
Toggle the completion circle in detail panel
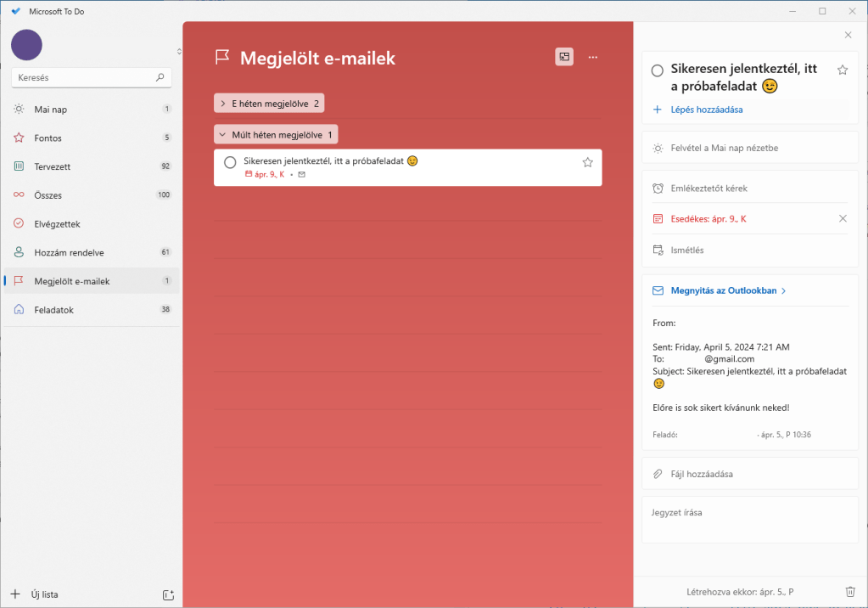(658, 70)
